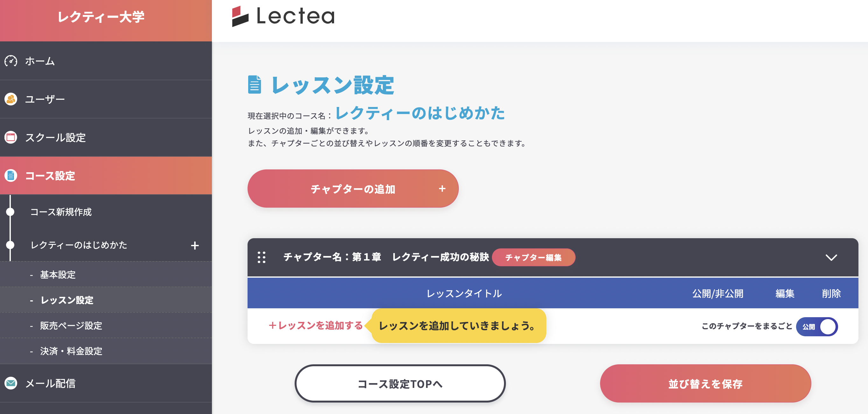868x414 pixels.
Task: Open メール配信 via the envelope icon
Action: click(x=11, y=383)
